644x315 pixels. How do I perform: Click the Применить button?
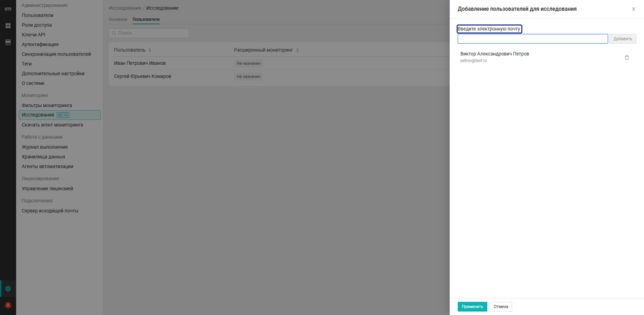[472, 307]
